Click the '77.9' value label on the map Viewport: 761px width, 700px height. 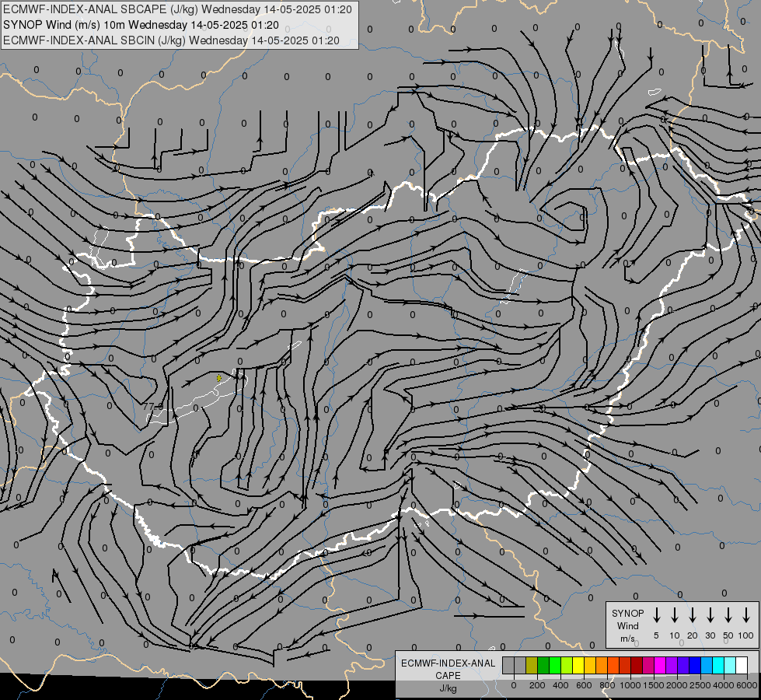[x=153, y=406]
